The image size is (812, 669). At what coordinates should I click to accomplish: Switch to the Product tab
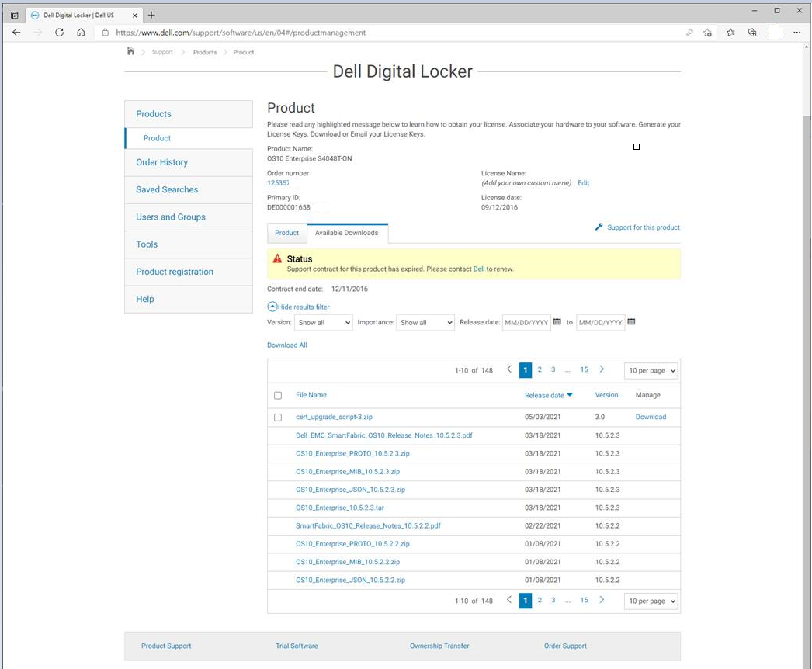click(x=286, y=233)
